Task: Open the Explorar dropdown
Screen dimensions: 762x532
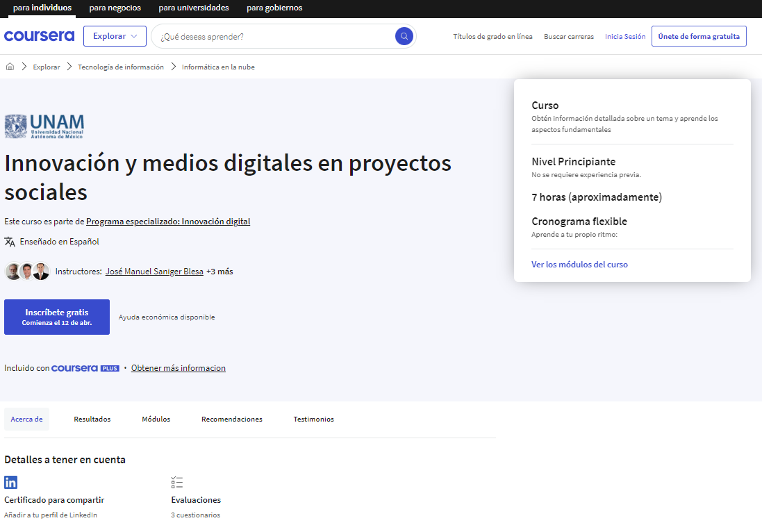Action: click(x=115, y=36)
